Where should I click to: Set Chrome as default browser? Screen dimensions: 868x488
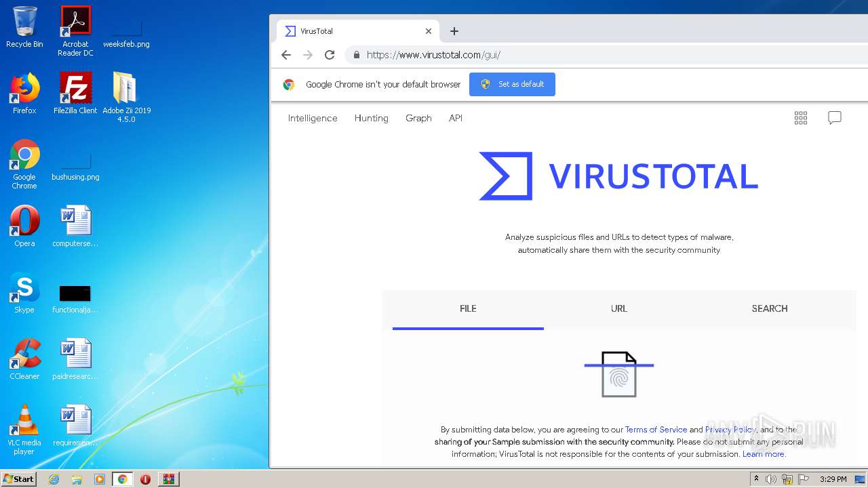512,84
